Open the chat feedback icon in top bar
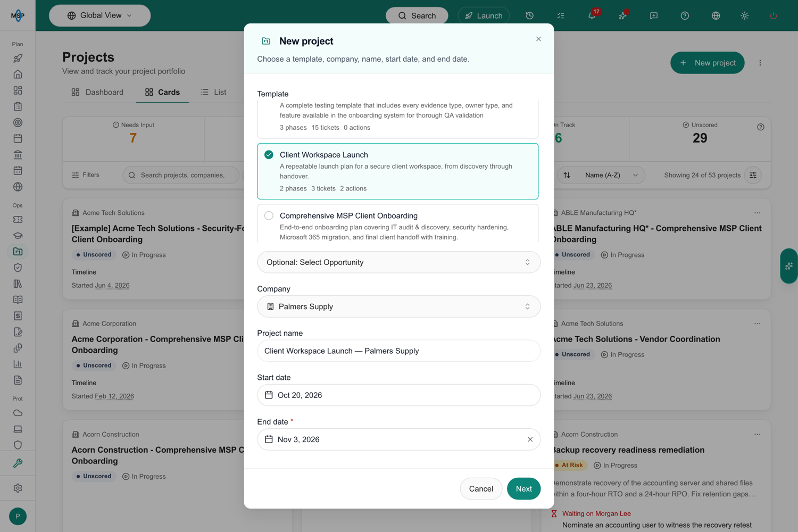The height and width of the screenshot is (532, 798). pos(654,16)
